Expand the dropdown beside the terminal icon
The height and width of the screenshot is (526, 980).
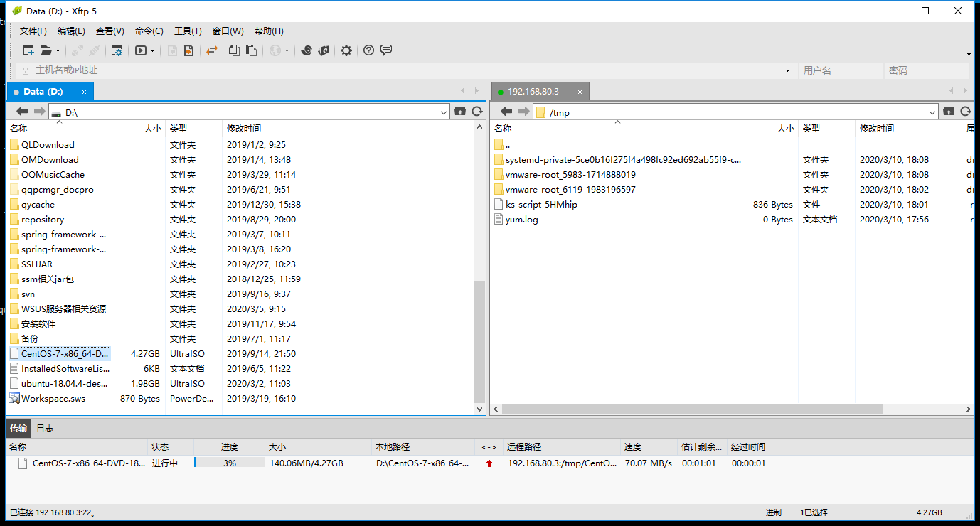coord(152,51)
